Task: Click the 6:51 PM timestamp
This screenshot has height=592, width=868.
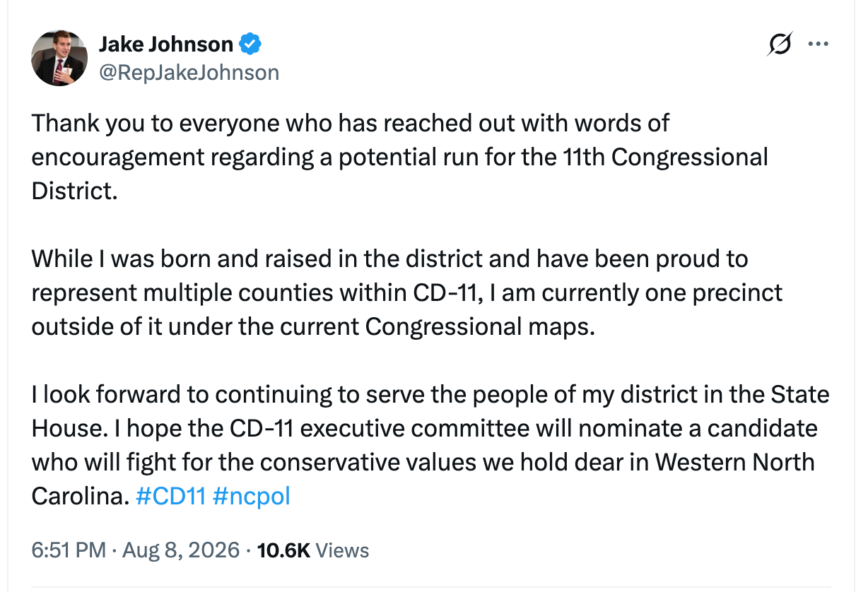Action: (x=69, y=550)
